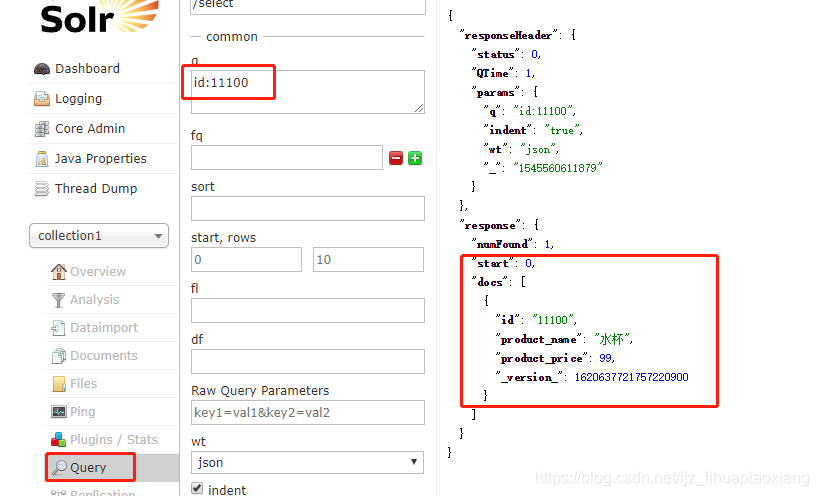
Task: Click the "responseHeader" key in JSON
Action: click(508, 35)
